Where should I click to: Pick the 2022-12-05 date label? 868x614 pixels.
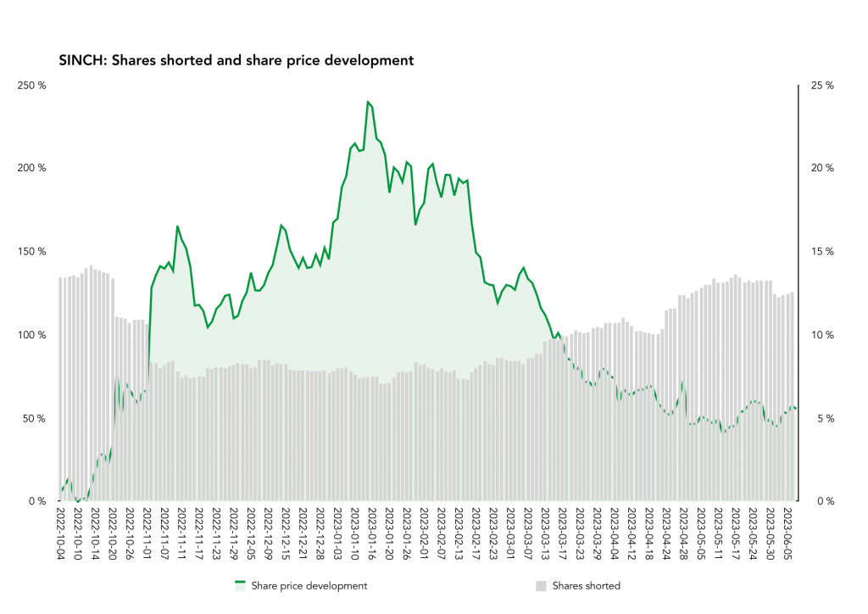(251, 533)
